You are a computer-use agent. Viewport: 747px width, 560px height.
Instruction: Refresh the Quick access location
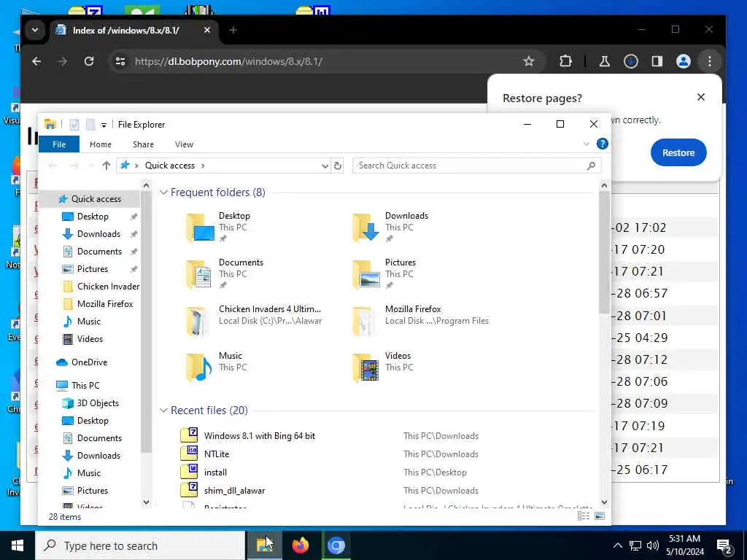tap(338, 166)
